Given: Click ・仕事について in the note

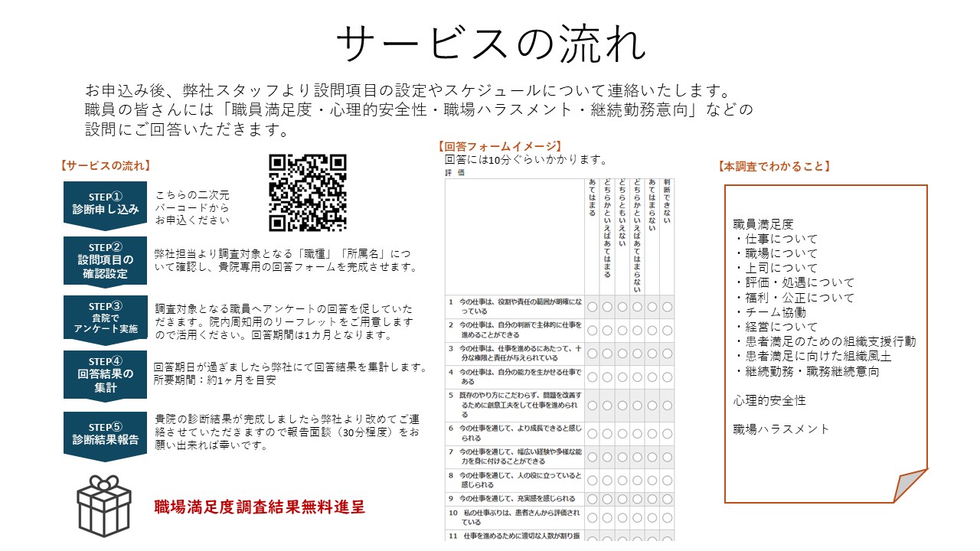Looking at the screenshot, I should pyautogui.click(x=776, y=239).
